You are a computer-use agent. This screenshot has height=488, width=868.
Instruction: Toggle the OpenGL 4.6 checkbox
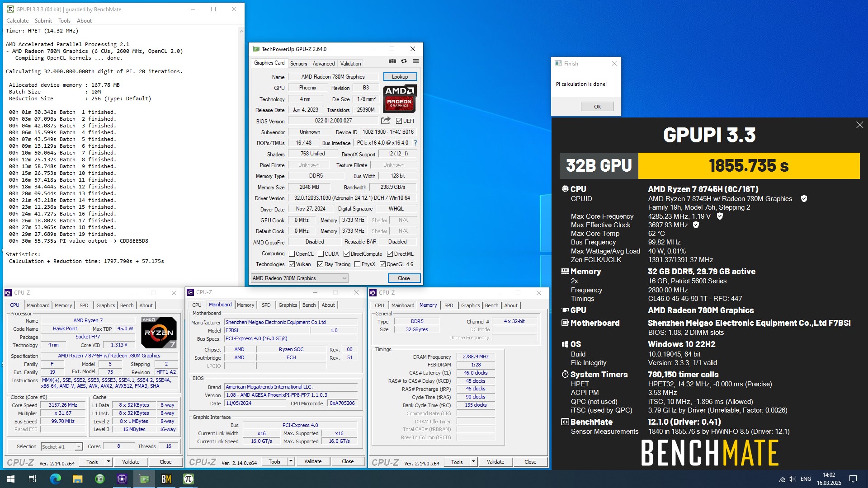click(382, 264)
